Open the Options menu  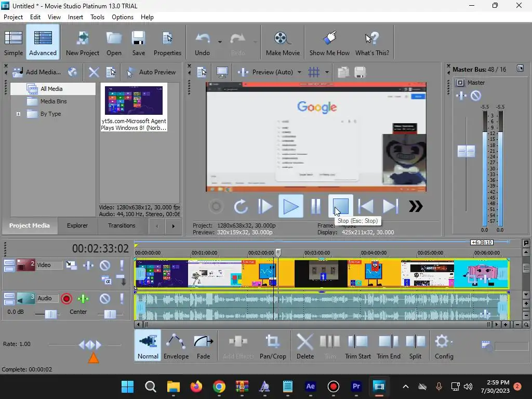click(x=123, y=17)
